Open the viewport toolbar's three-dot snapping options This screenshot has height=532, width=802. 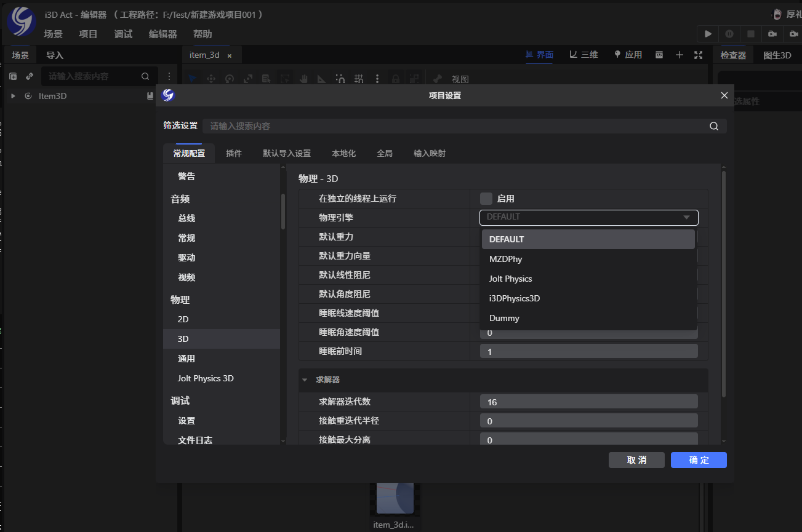pyautogui.click(x=377, y=79)
